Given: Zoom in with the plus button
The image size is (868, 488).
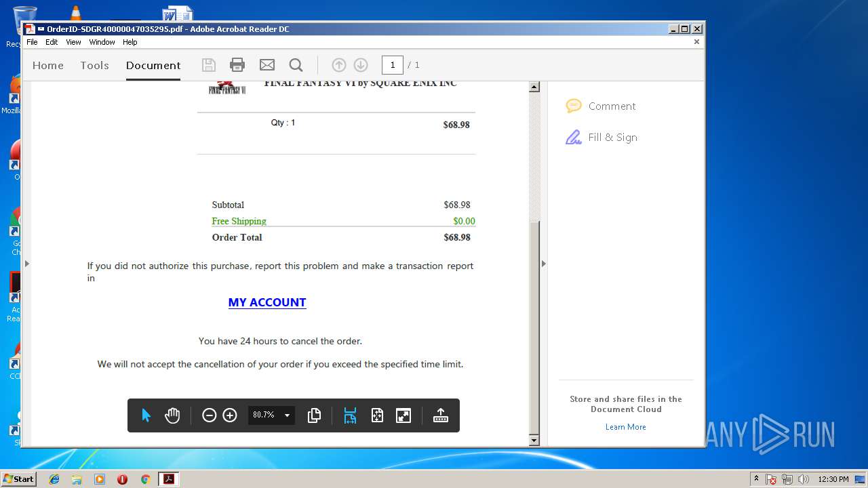Looking at the screenshot, I should click(230, 415).
